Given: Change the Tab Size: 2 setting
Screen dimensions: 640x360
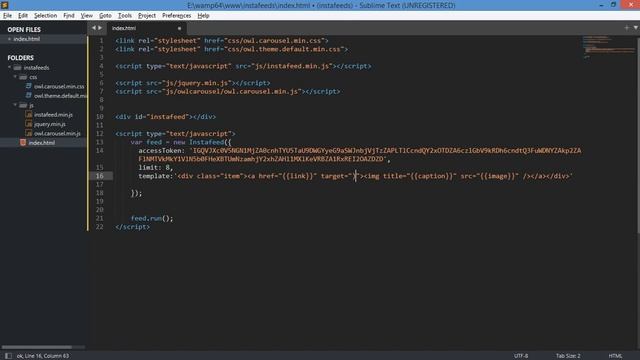Looking at the screenshot, I should [568, 356].
